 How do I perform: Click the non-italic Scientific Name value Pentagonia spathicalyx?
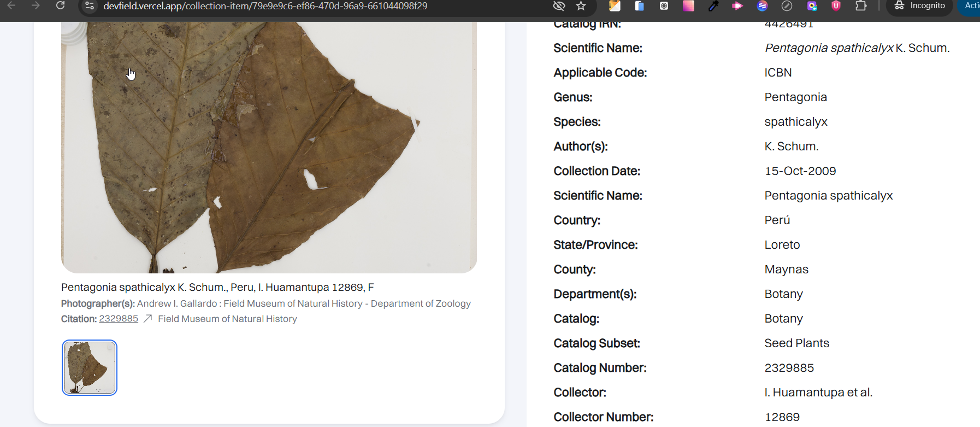point(828,196)
